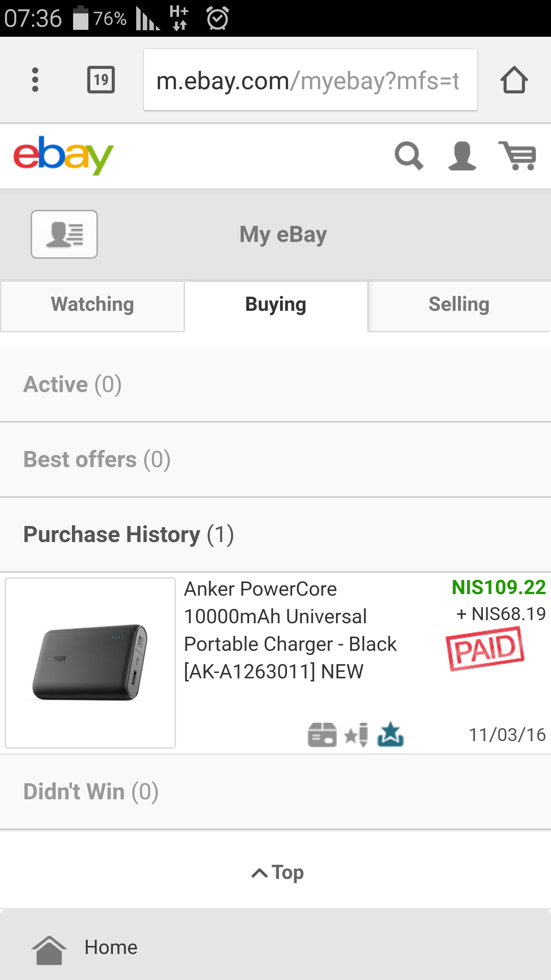
Task: Tap the browser home icon
Action: (x=514, y=80)
